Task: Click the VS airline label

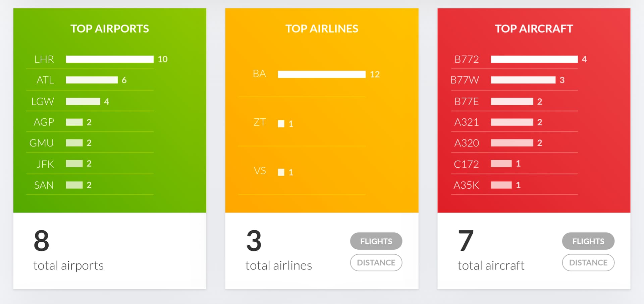Action: [260, 171]
